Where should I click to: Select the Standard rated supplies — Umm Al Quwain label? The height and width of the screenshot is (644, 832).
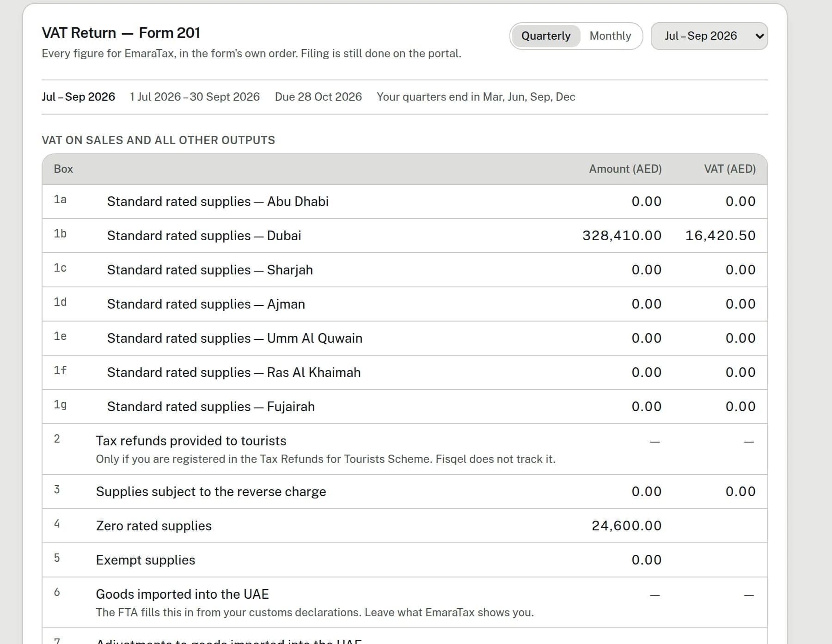(234, 338)
